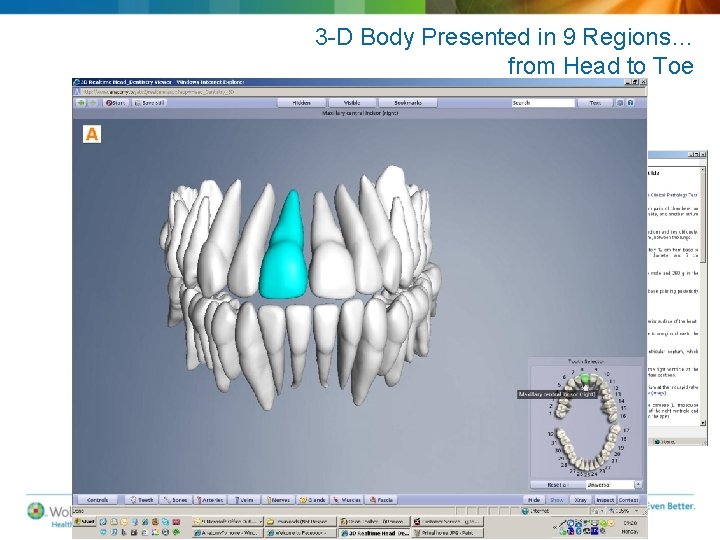Click the Reset button in Tooth Selector

[x=558, y=485]
